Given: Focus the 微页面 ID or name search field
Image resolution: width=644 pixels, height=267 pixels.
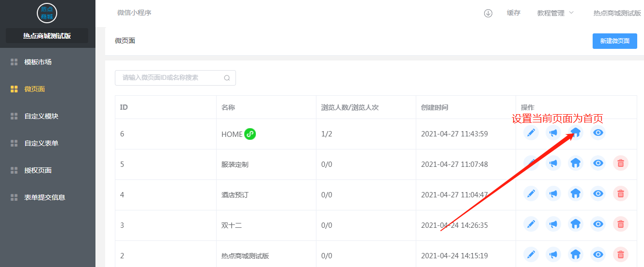Looking at the screenshot, I should [175, 78].
